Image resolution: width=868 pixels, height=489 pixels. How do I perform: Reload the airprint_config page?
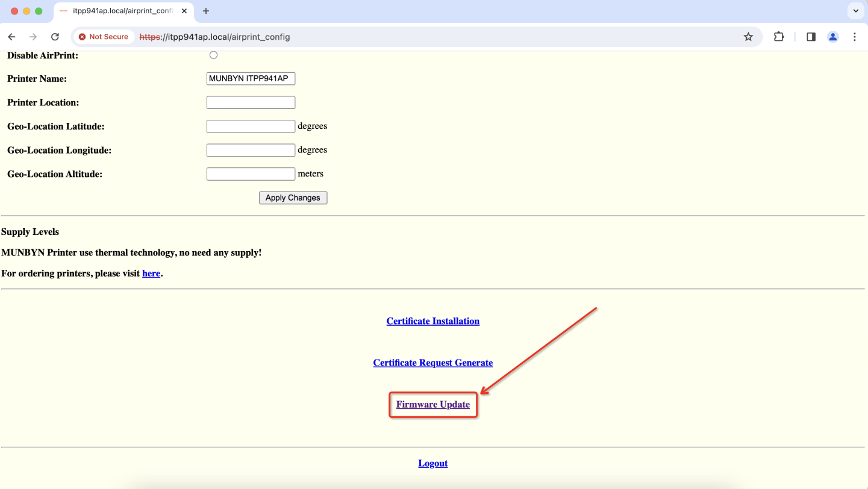pyautogui.click(x=55, y=37)
